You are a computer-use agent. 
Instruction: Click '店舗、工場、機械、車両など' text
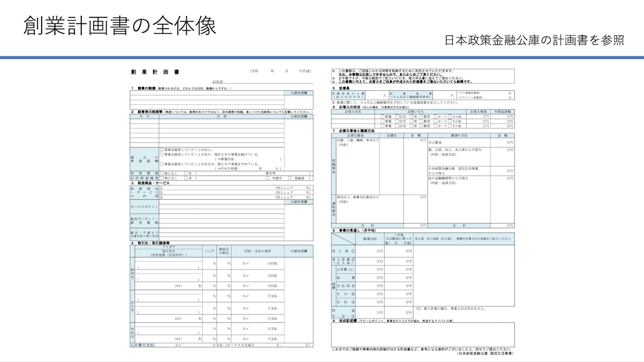tap(358, 140)
